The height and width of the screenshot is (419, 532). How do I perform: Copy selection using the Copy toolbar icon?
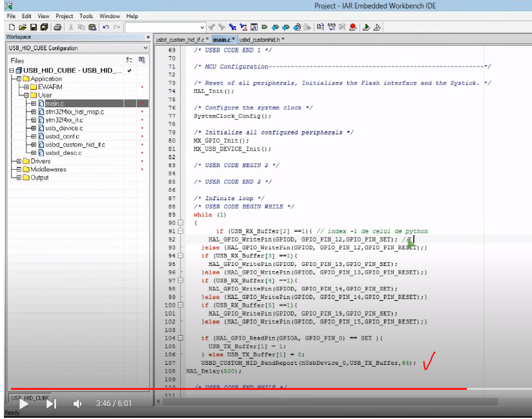[81, 27]
